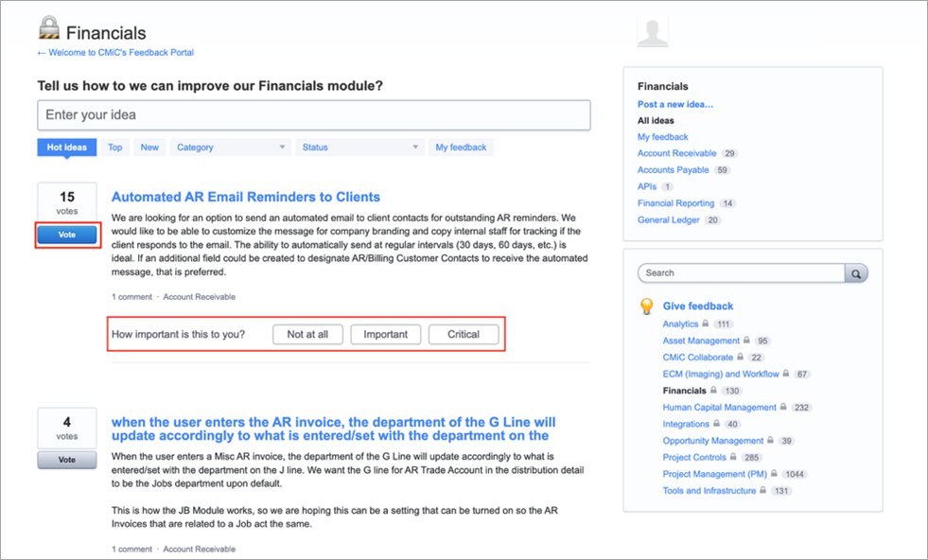Open the "Post a new idea..." link

(x=675, y=104)
